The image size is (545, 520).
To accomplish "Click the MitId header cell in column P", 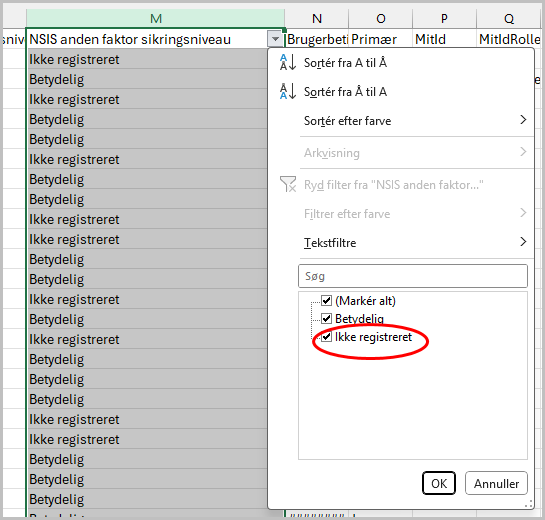I will coord(444,39).
